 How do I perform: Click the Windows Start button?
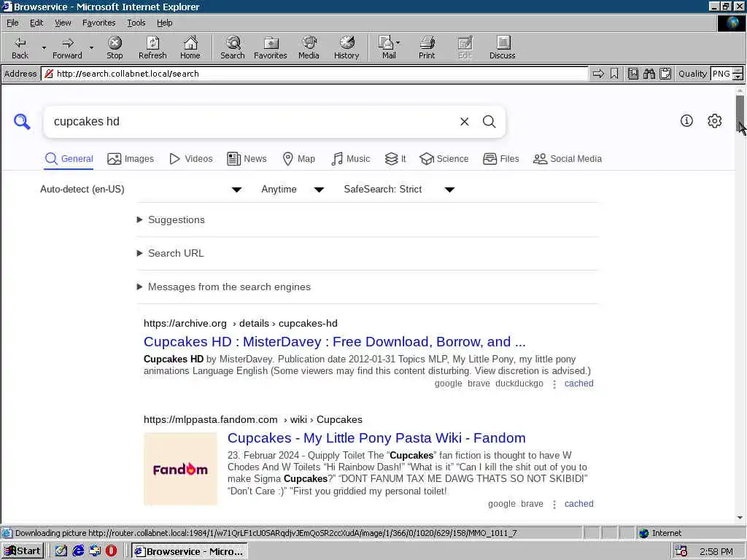point(23,551)
